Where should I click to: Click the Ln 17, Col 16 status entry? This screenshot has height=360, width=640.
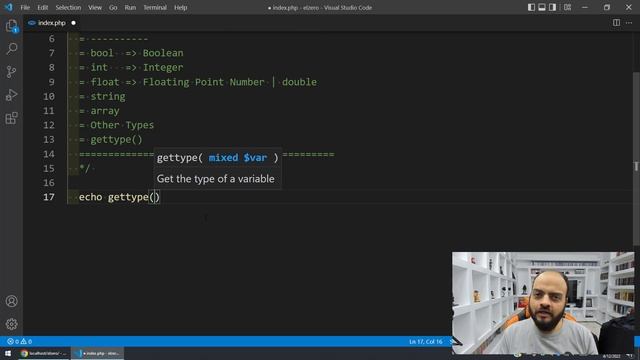point(426,341)
